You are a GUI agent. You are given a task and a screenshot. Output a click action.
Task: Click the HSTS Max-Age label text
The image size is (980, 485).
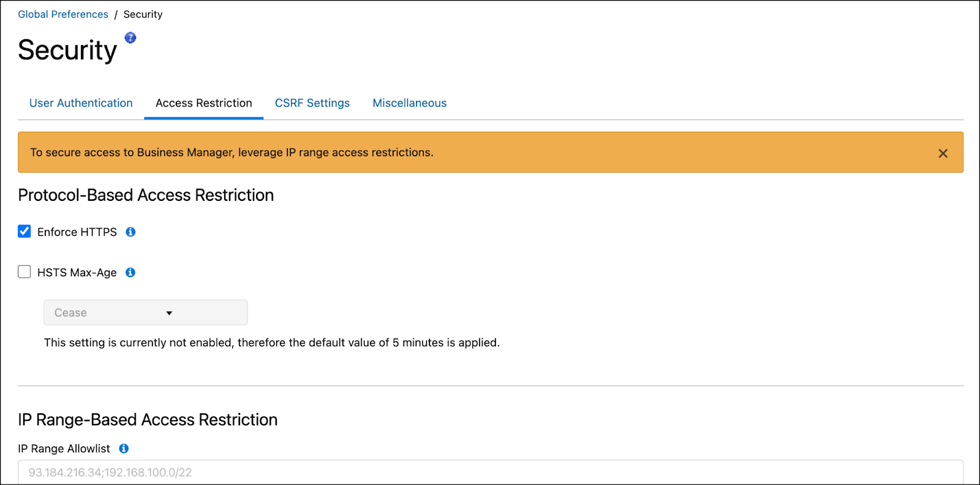click(x=76, y=272)
